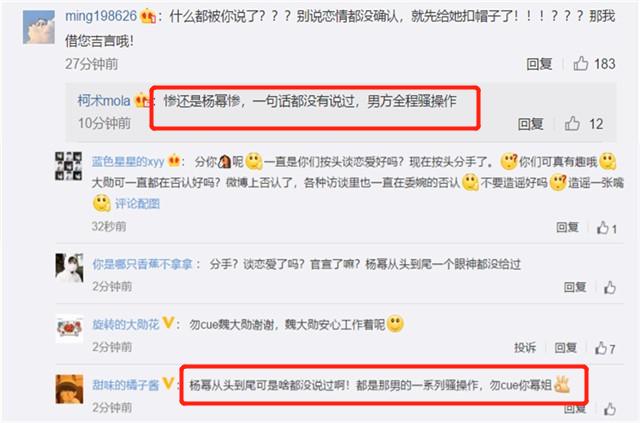
Task: Reply to 蓝色星星的xyy's comment
Action: 567,227
